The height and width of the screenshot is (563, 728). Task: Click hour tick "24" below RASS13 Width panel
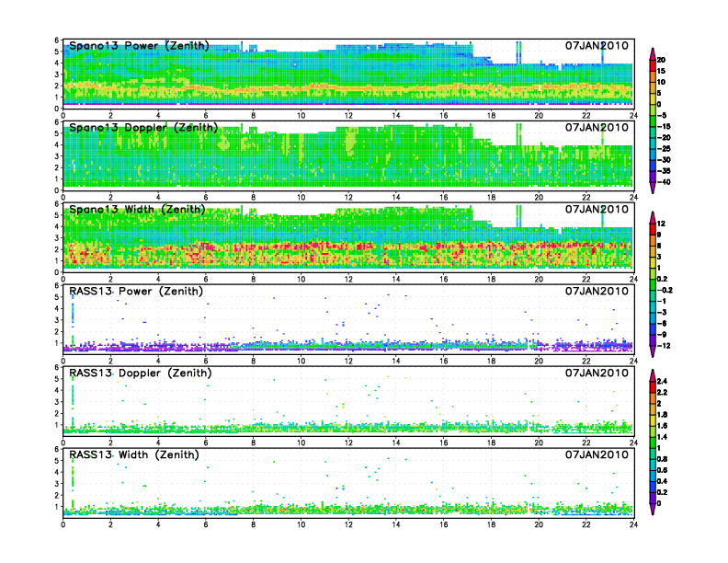tap(633, 525)
